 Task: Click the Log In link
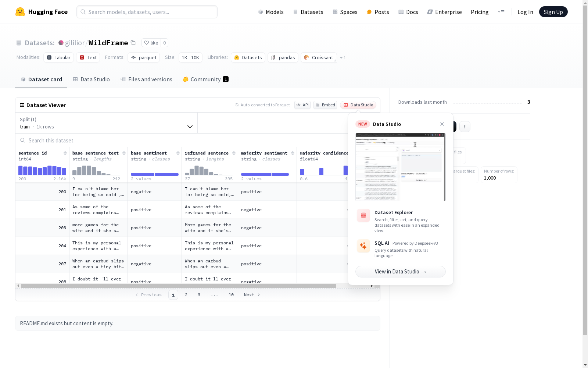coord(525,12)
